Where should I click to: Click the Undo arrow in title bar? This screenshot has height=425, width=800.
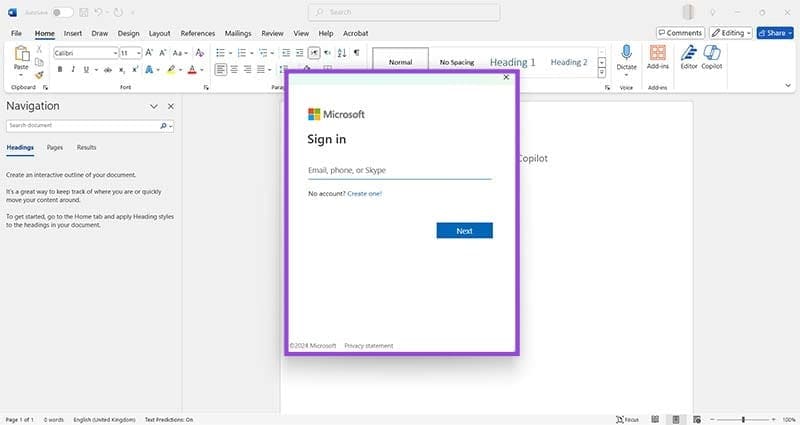[x=98, y=12]
